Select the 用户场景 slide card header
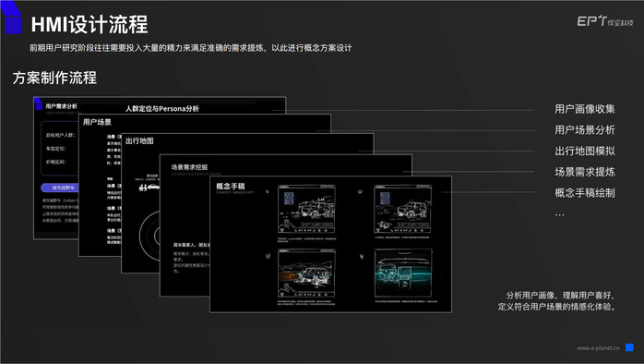 pyautogui.click(x=97, y=122)
